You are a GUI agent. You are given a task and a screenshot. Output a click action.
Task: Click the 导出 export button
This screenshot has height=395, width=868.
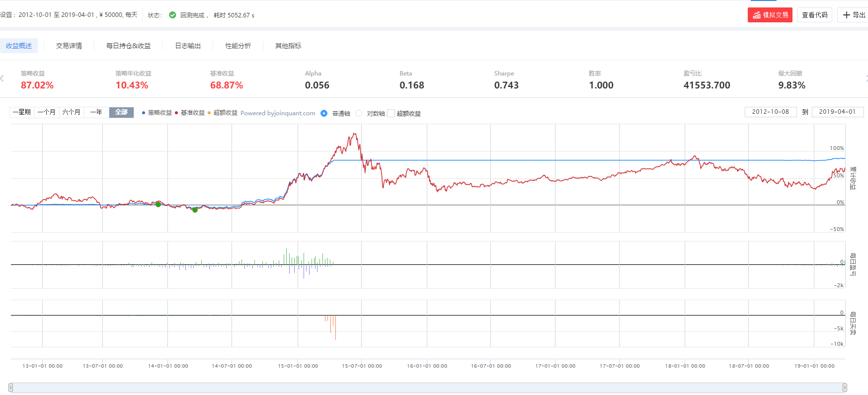click(854, 15)
